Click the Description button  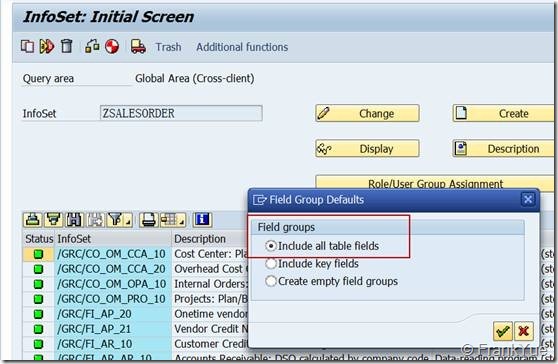point(503,148)
